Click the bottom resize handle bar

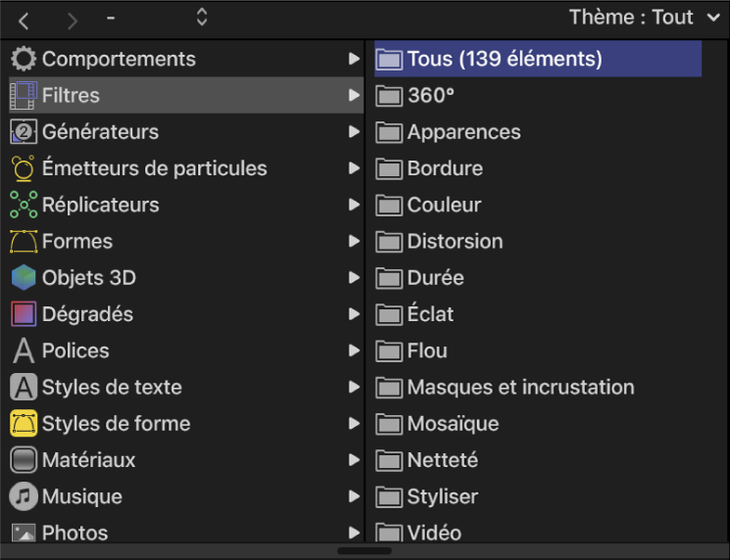tap(365, 551)
